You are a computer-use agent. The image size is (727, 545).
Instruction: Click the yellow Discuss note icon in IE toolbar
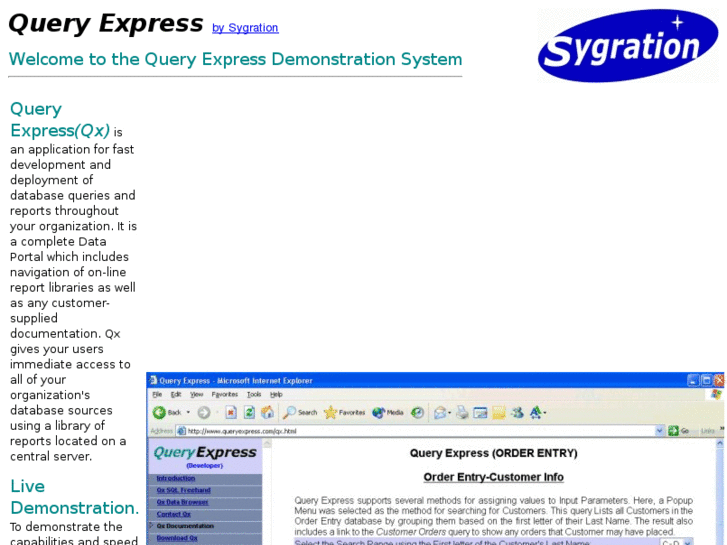point(499,412)
